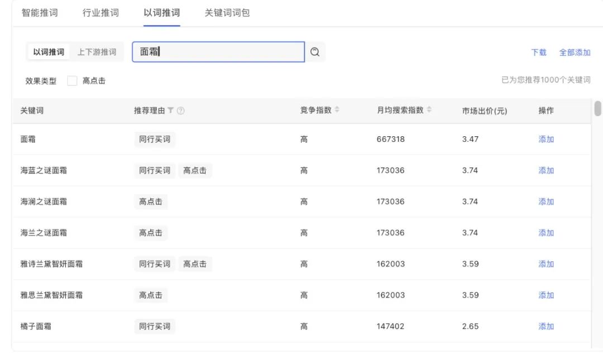Click the 全部添加 link
The height and width of the screenshot is (364, 603).
[575, 52]
